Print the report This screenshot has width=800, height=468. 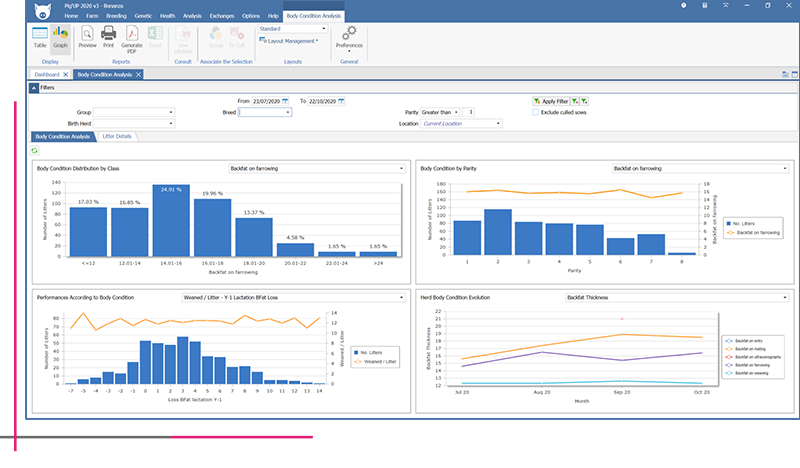[x=108, y=37]
